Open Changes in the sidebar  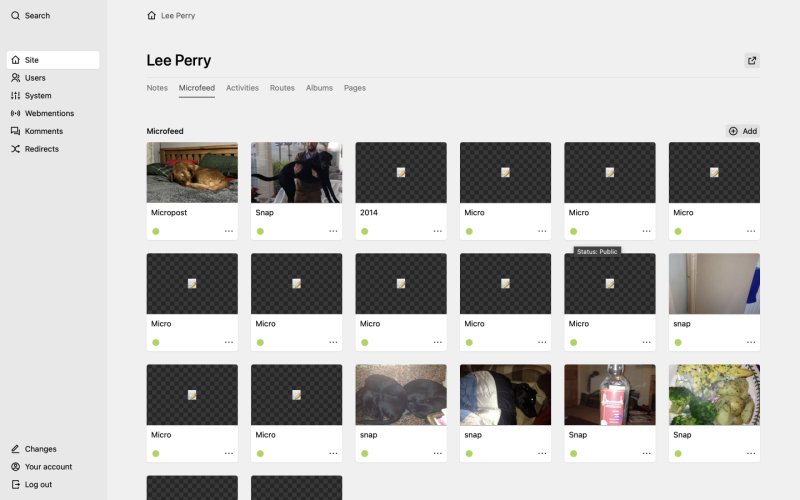click(x=34, y=449)
